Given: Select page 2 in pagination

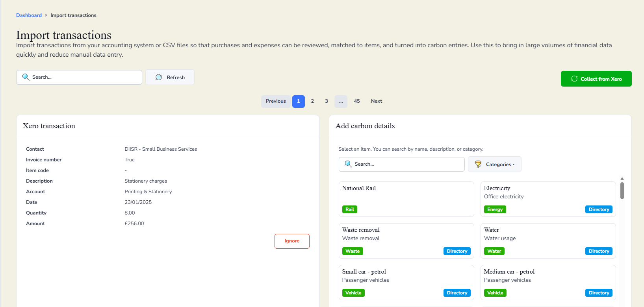Looking at the screenshot, I should [x=312, y=101].
